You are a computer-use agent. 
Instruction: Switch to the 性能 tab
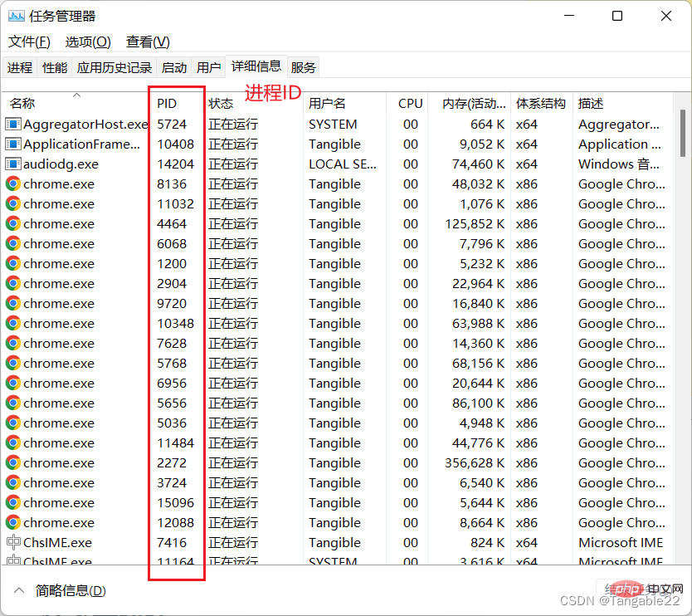pyautogui.click(x=55, y=67)
